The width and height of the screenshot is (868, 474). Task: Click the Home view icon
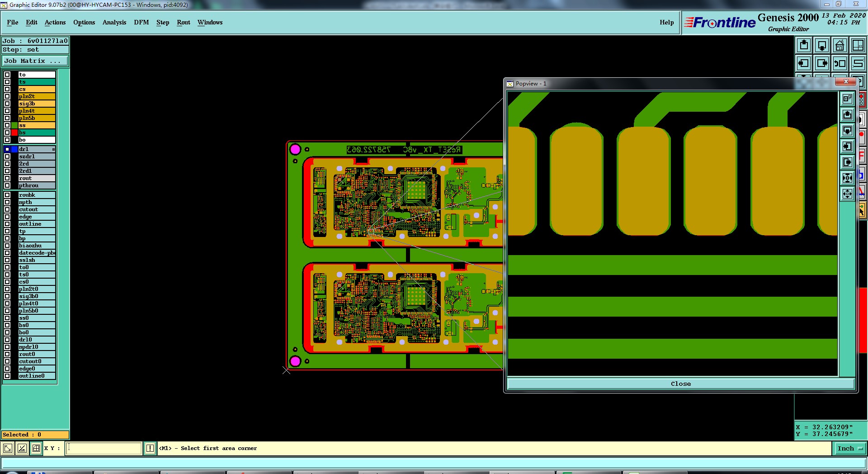point(840,45)
